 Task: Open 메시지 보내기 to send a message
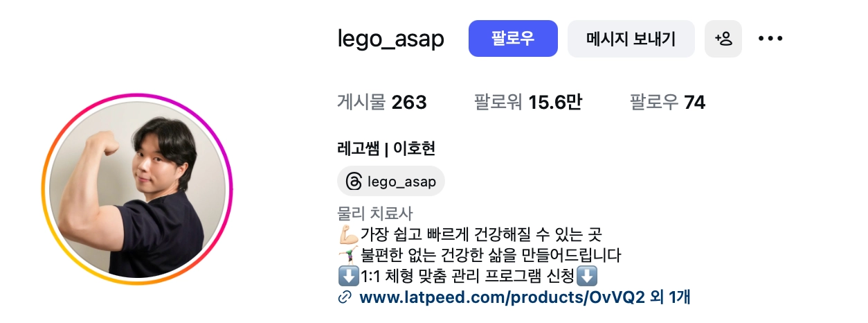[631, 39]
